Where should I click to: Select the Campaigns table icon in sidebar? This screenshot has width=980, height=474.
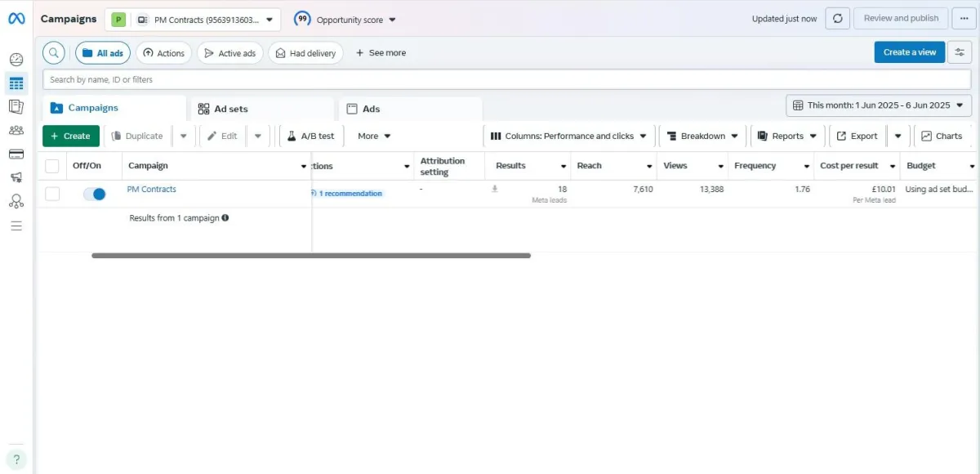point(16,83)
